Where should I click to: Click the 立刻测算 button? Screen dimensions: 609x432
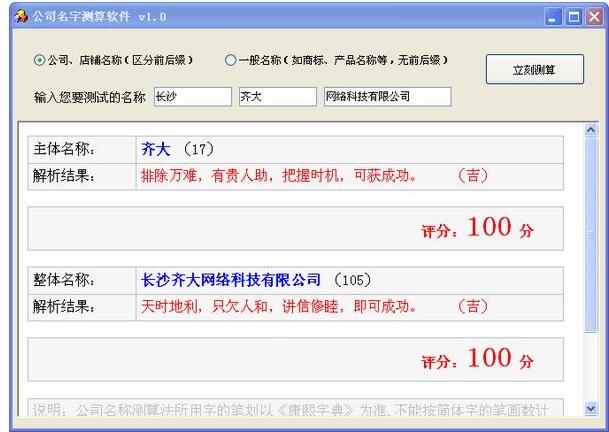(534, 70)
